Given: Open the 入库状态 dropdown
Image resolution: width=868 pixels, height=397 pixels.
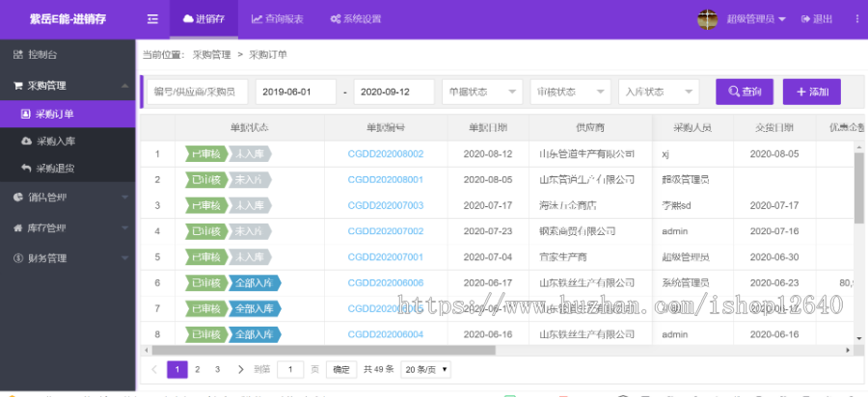Looking at the screenshot, I should (x=659, y=92).
